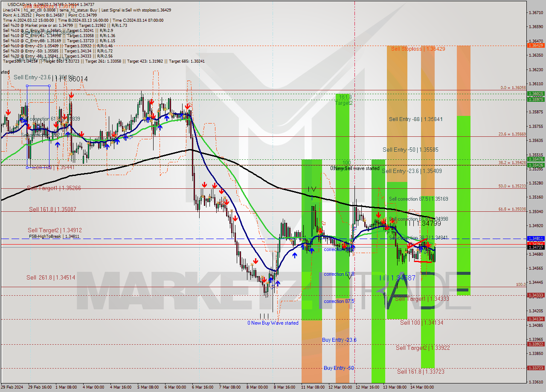Click the '161.8 Target2' label on green bar
The height and width of the screenshot is (392, 546).
[x=343, y=100]
